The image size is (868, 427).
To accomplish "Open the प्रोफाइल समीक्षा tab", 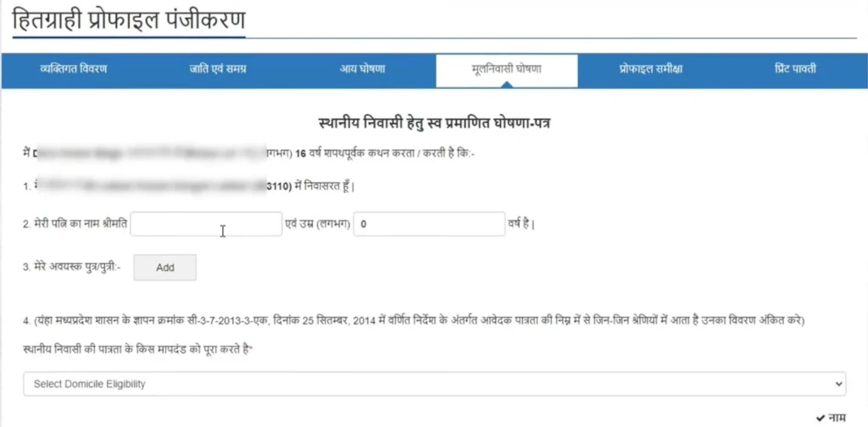I will 650,69.
